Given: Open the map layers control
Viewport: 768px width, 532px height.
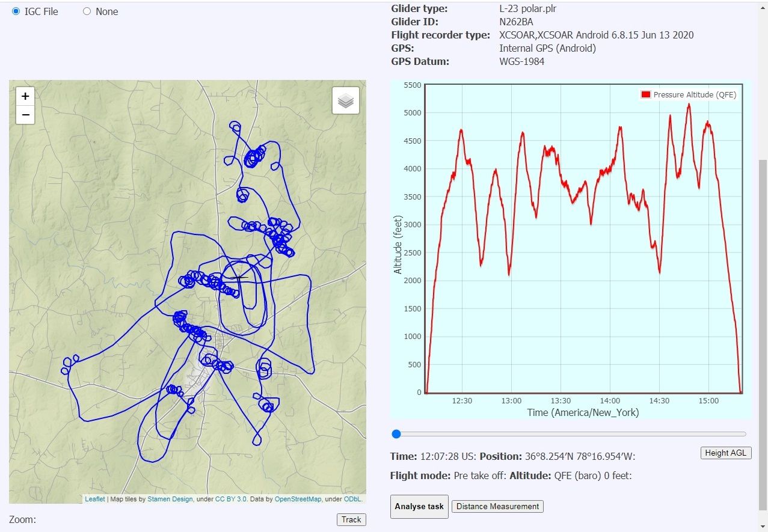Looking at the screenshot, I should (x=345, y=101).
